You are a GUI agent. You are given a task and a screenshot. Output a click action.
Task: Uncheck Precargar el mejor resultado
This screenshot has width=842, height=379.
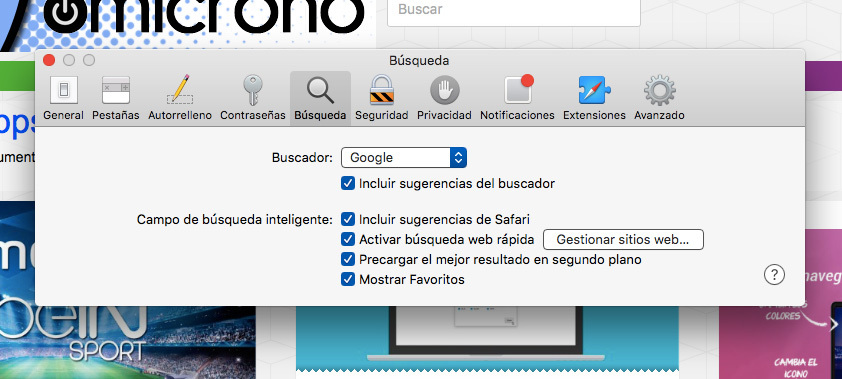coord(348,260)
